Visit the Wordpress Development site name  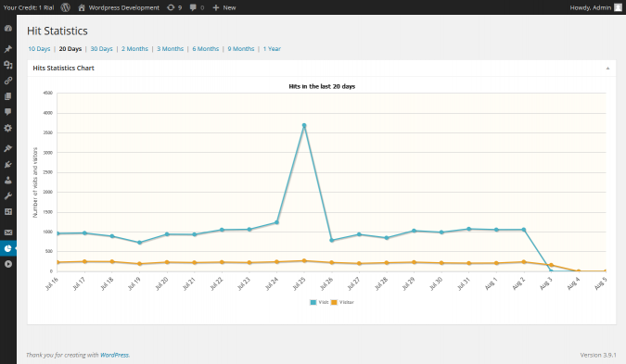pyautogui.click(x=123, y=7)
